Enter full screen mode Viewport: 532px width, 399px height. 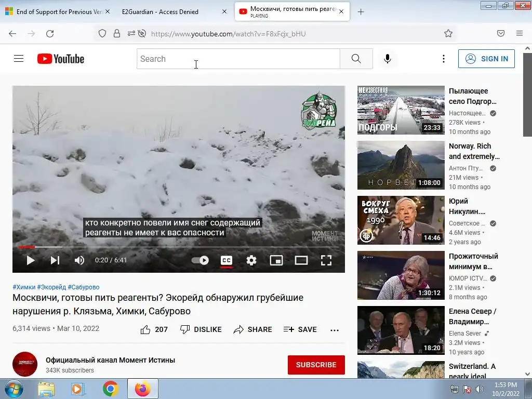(326, 260)
